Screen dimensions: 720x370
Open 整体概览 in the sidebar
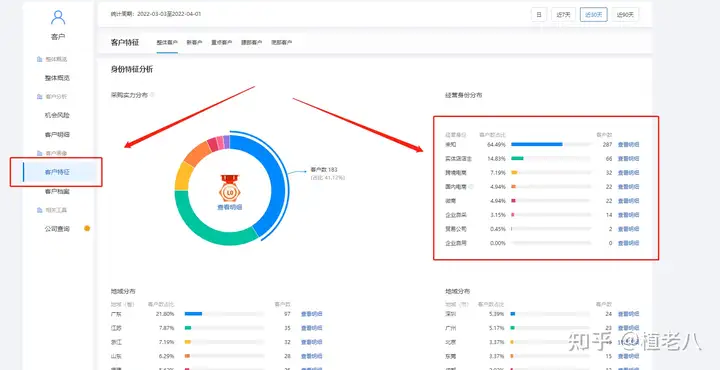click(57, 78)
